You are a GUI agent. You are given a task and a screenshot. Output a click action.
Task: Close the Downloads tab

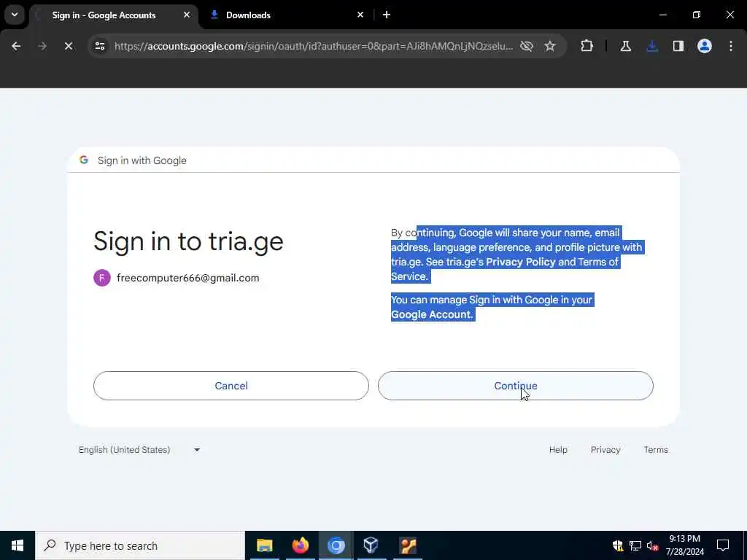click(360, 15)
